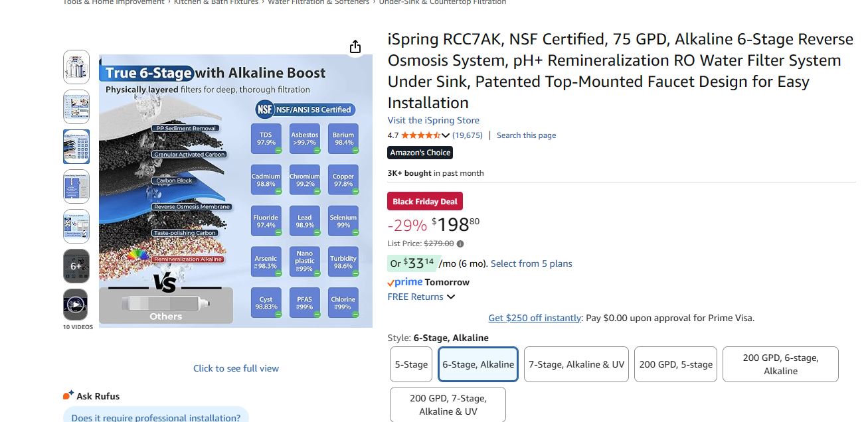
Task: Go to Under-Sink & Countertop Filtration breadcrumb
Action: (442, 3)
